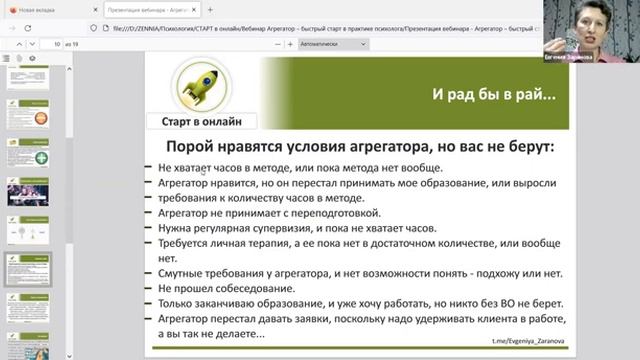Open the 'Автоматически' zoom dropdown
640x360 pixels.
[333, 44]
